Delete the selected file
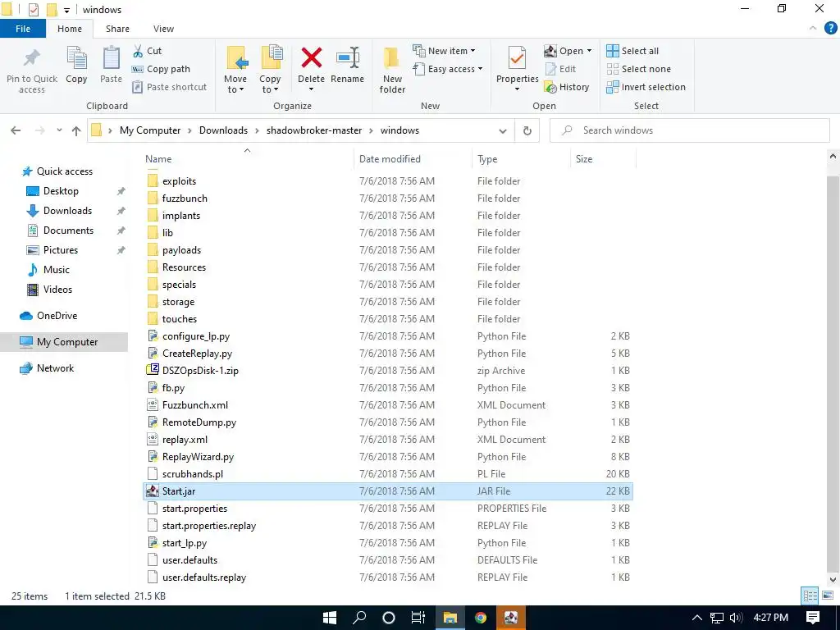The image size is (840, 630). [x=311, y=66]
